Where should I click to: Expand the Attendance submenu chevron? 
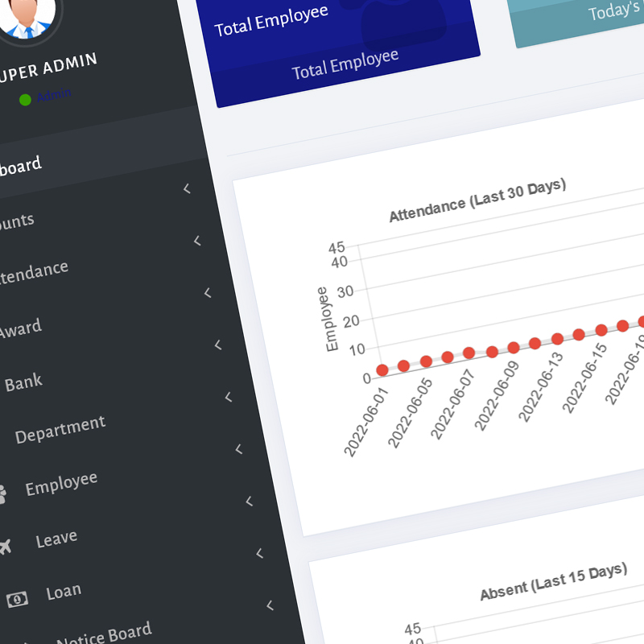(x=197, y=241)
